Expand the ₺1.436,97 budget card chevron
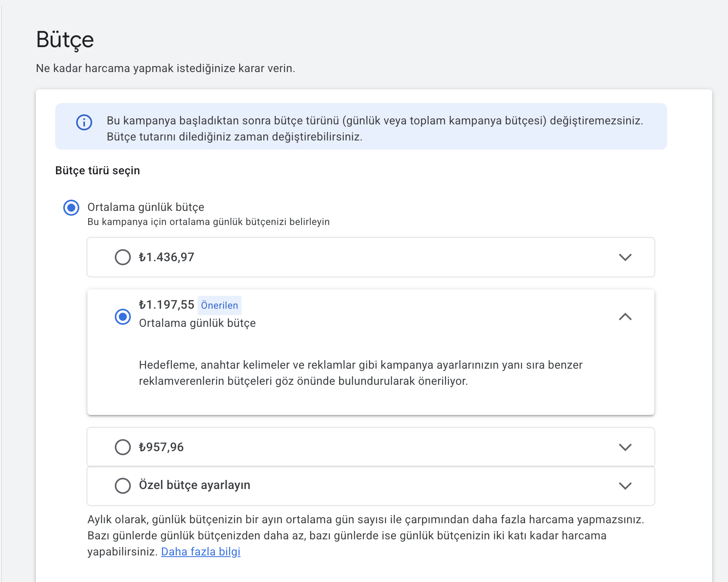Image resolution: width=728 pixels, height=582 pixels. tap(625, 257)
